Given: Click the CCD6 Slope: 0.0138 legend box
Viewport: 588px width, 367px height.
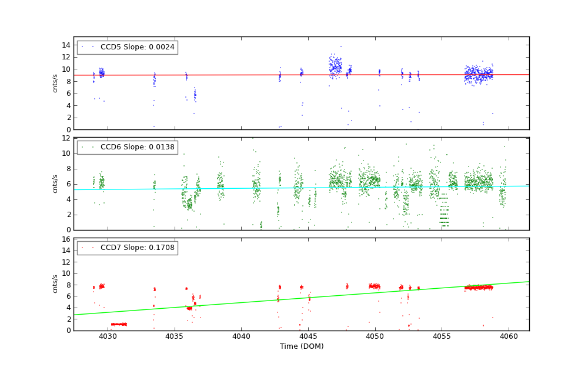Looking at the screenshot, I should point(127,147).
